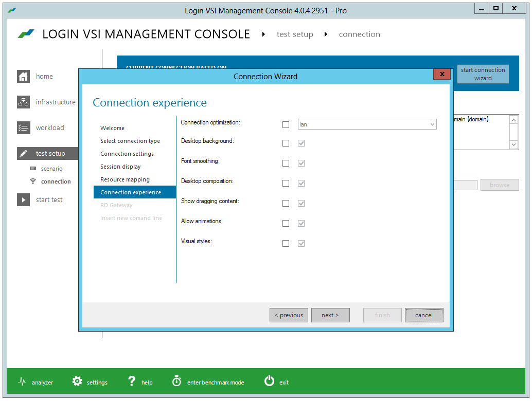This screenshot has width=532, height=401.
Task: Toggle the checked Desktop composition value checkbox
Action: point(302,184)
